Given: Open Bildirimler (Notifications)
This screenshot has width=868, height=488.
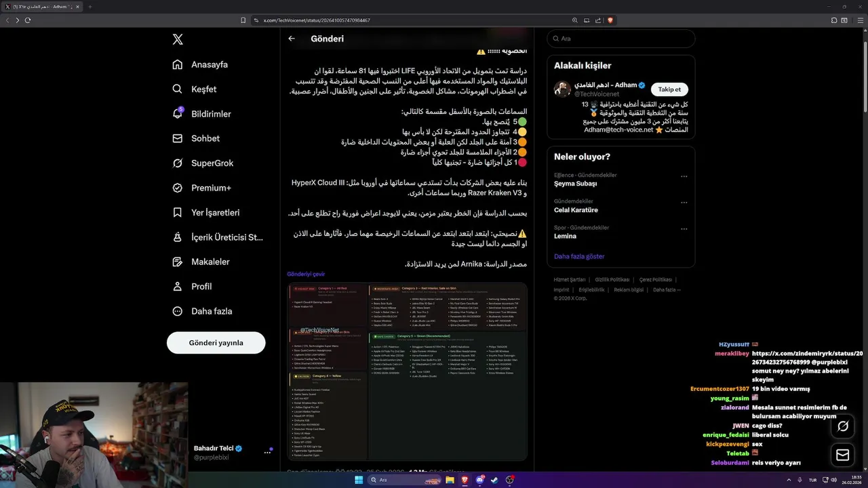Looking at the screenshot, I should 202,114.
